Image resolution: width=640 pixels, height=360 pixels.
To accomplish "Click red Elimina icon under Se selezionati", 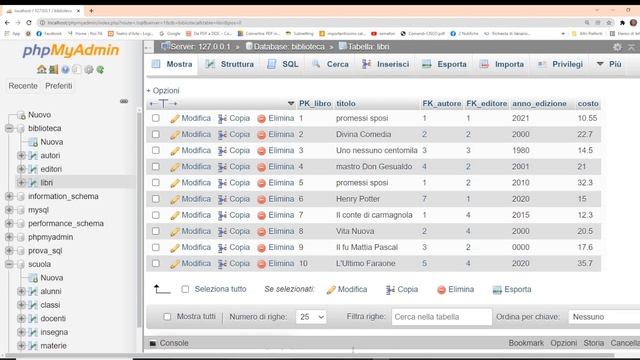I will pos(441,290).
